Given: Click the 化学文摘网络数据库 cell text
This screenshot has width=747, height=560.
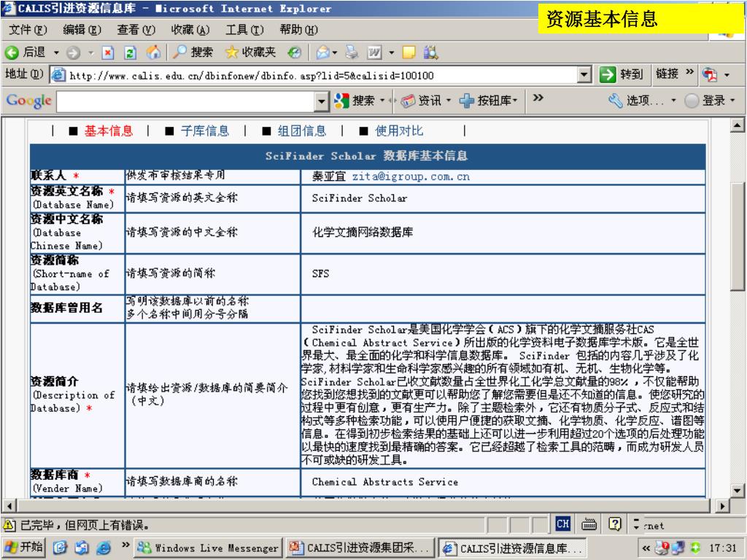Looking at the screenshot, I should [363, 233].
